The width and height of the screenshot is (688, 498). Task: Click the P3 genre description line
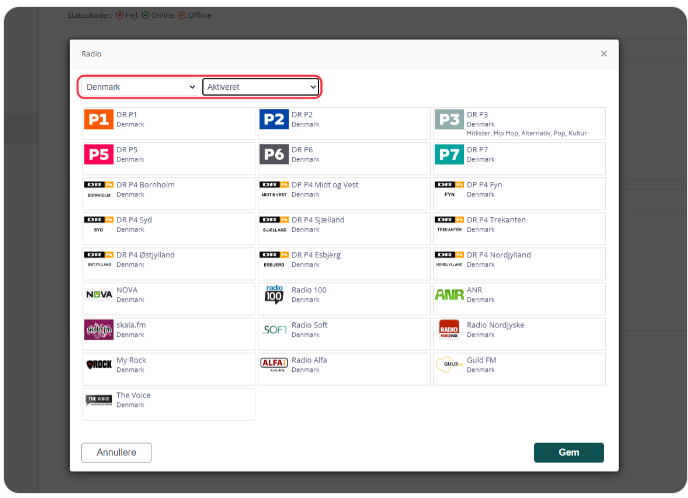(527, 133)
